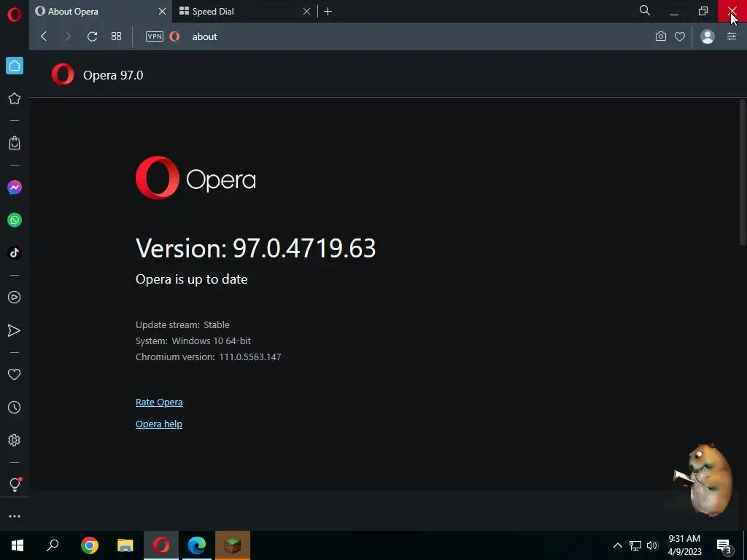747x560 pixels.
Task: Open the Player sidebar icon
Action: point(15,297)
